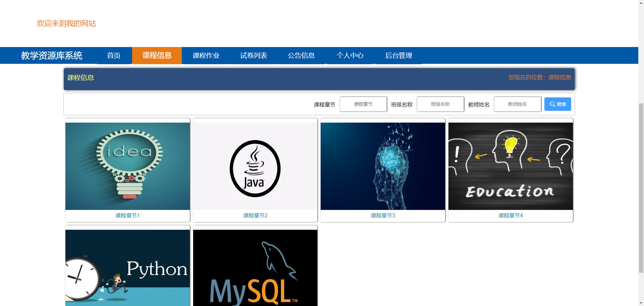Focus the 课程章节 search input

pos(363,104)
